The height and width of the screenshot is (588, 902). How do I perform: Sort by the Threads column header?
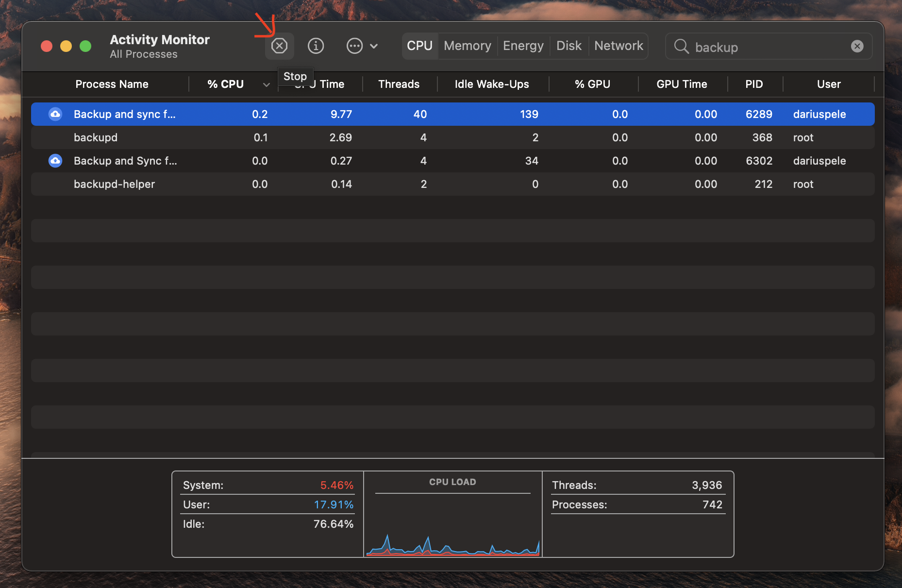[399, 84]
